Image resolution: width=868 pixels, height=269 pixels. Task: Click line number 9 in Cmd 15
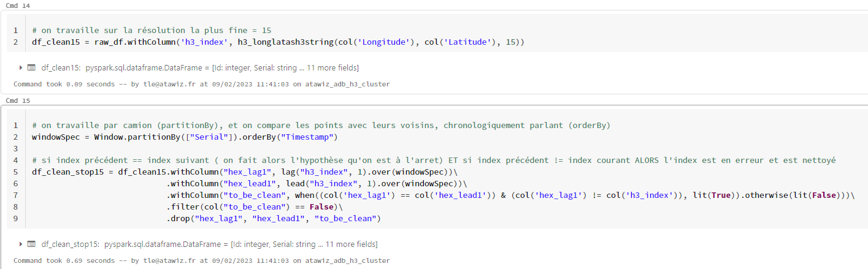point(15,218)
